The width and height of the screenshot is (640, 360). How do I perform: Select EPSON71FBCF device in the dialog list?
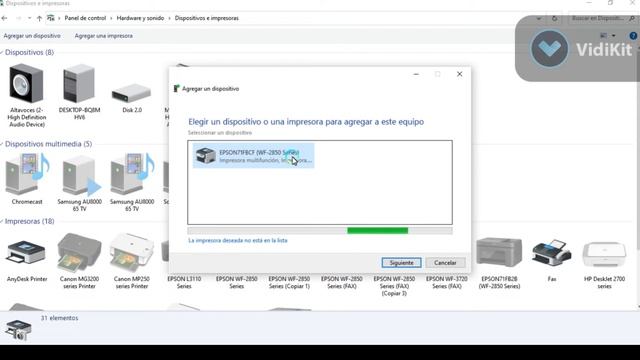(x=253, y=156)
